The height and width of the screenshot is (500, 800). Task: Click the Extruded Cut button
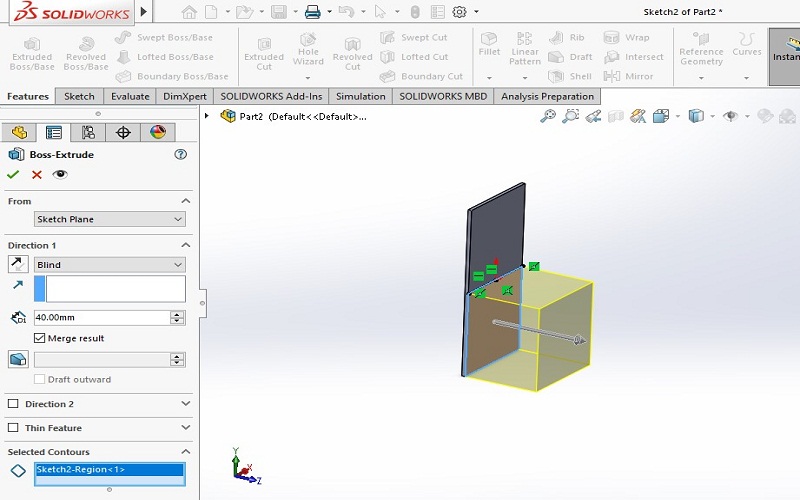coord(264,54)
